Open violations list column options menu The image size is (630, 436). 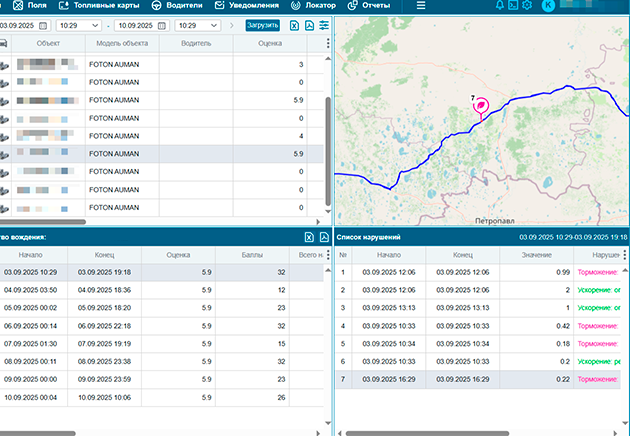[x=626, y=255]
